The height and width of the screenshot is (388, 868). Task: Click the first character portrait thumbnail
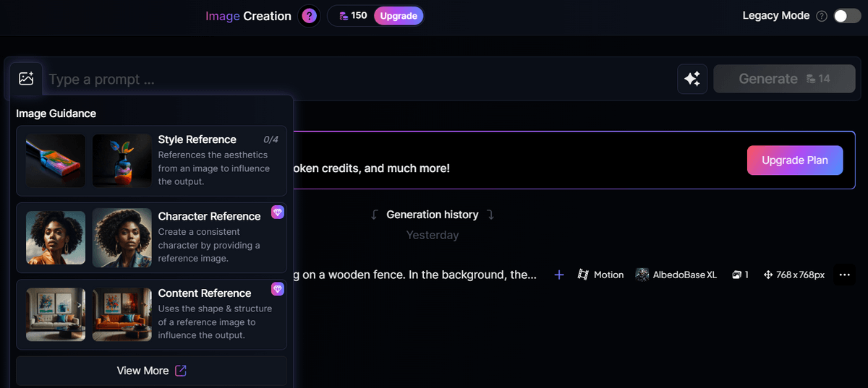(56, 237)
